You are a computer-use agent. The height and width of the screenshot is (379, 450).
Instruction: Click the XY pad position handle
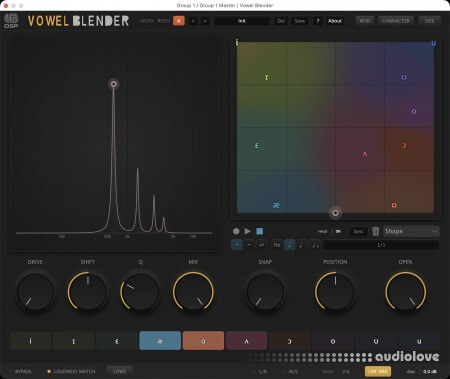[335, 213]
